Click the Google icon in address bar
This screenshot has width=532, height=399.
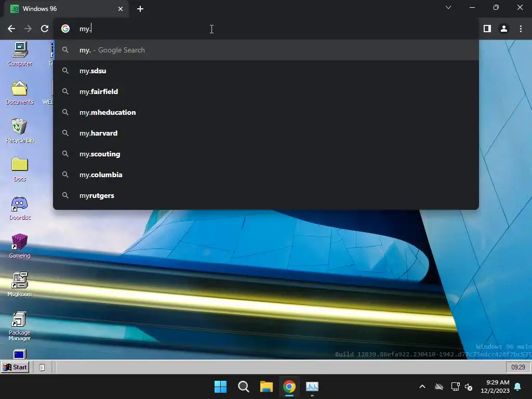coord(65,29)
